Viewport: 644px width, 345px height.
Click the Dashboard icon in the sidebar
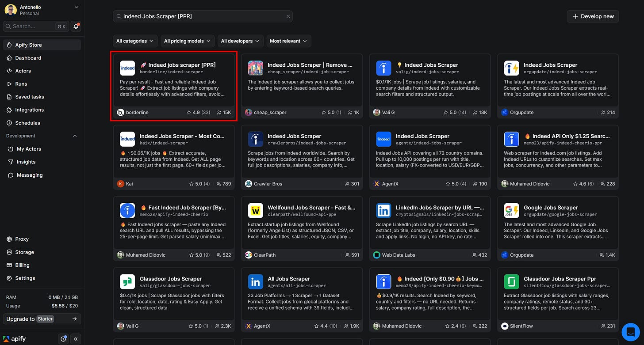(9, 58)
